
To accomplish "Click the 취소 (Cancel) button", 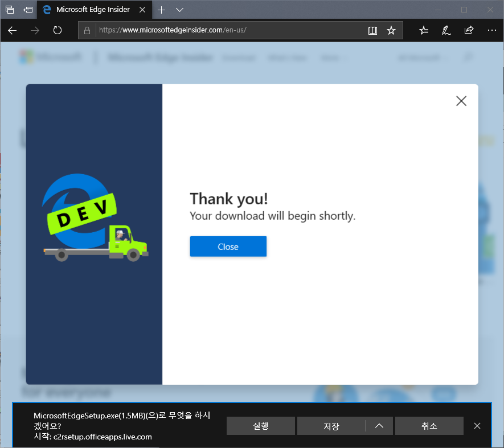I will [429, 426].
